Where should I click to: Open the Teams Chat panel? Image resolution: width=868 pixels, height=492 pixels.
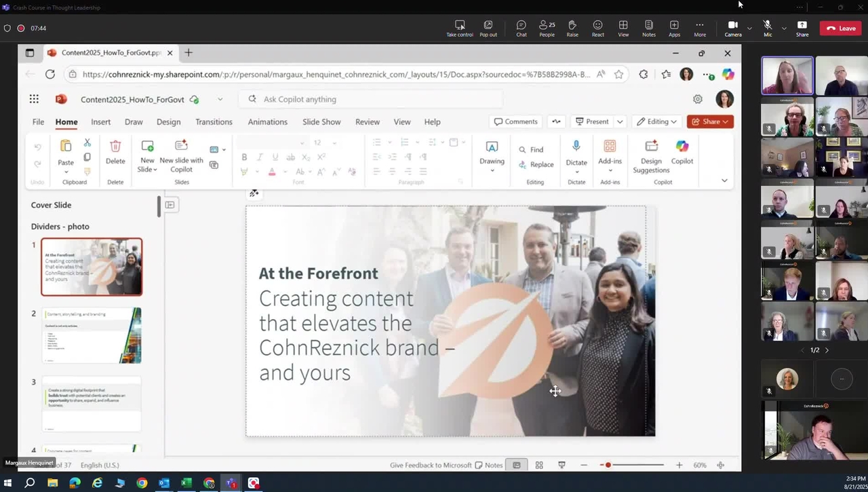521,28
